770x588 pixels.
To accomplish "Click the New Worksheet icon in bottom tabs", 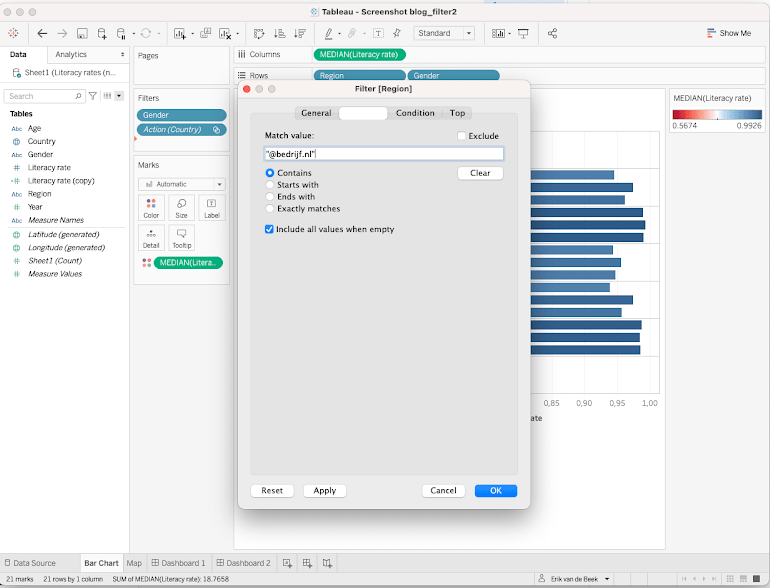I will [288, 563].
